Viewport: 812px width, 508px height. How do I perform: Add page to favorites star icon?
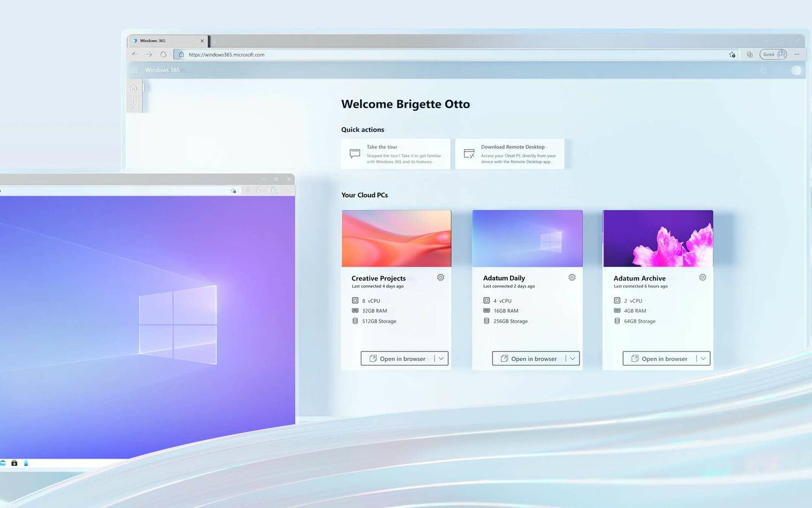click(732, 55)
